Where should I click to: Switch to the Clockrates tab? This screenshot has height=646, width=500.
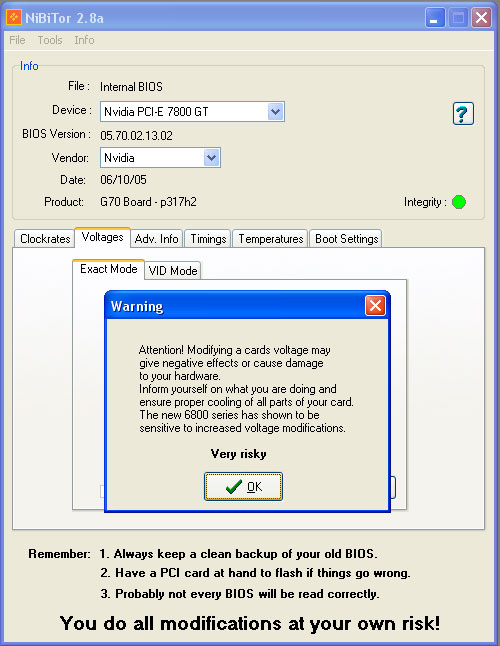(45, 239)
